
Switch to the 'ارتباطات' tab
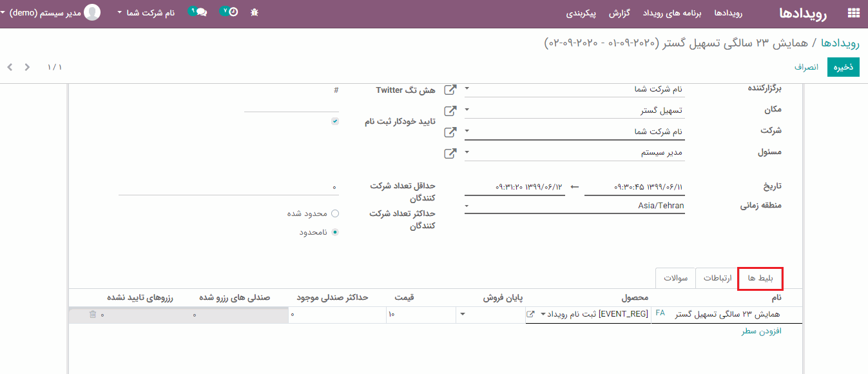(x=717, y=279)
